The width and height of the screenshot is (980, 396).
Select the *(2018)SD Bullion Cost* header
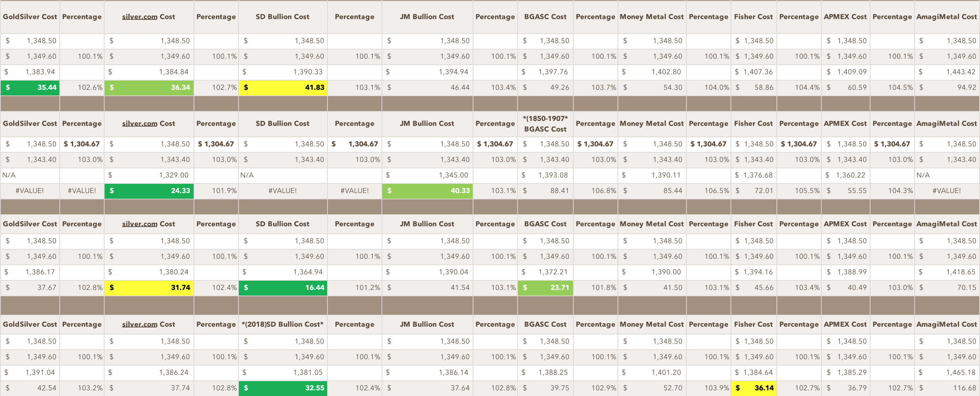coord(283,325)
